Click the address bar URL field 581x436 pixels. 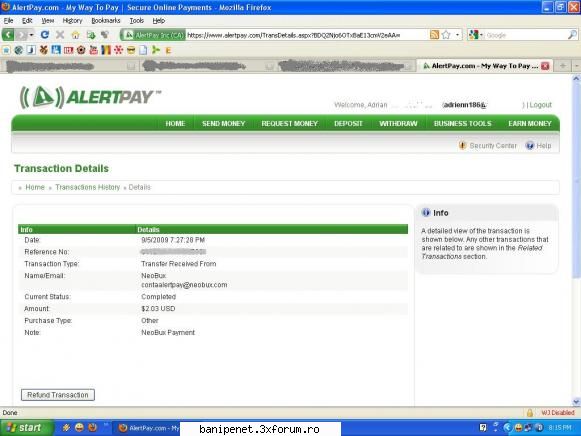pos(306,35)
